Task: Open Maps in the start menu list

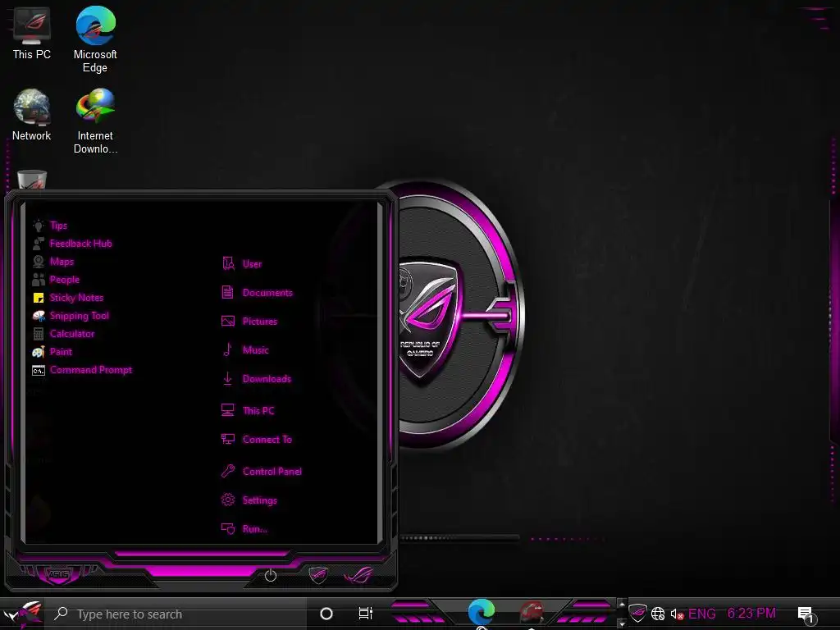Action: coord(53,262)
